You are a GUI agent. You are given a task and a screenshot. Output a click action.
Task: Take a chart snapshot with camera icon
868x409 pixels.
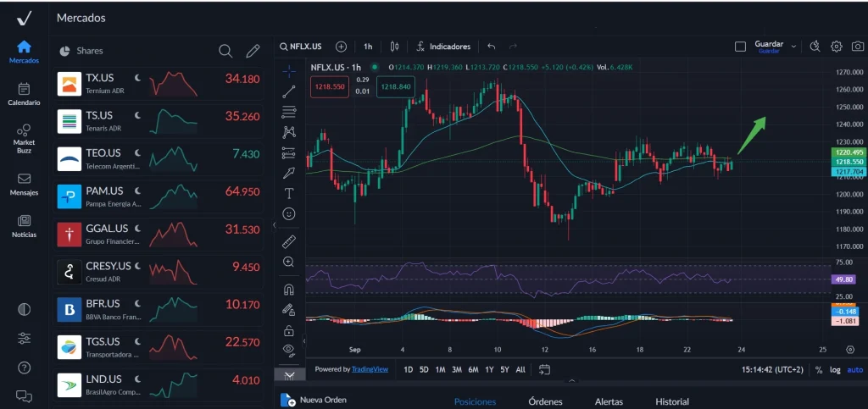click(x=858, y=47)
